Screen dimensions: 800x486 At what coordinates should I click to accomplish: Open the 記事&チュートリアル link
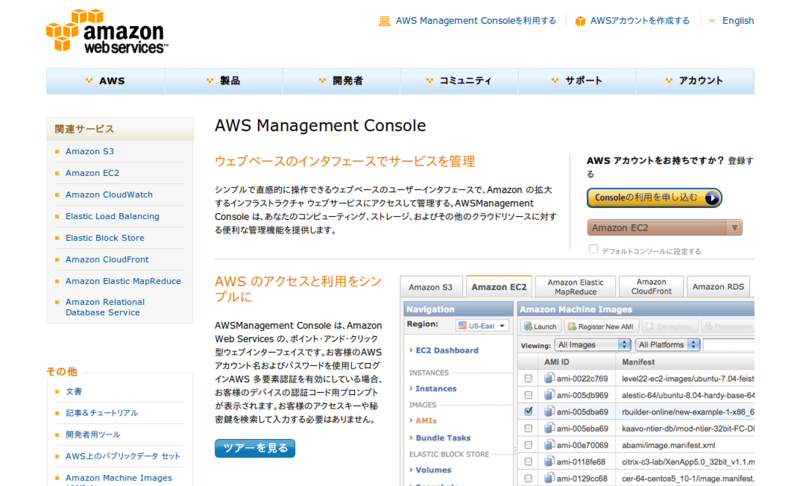102,413
